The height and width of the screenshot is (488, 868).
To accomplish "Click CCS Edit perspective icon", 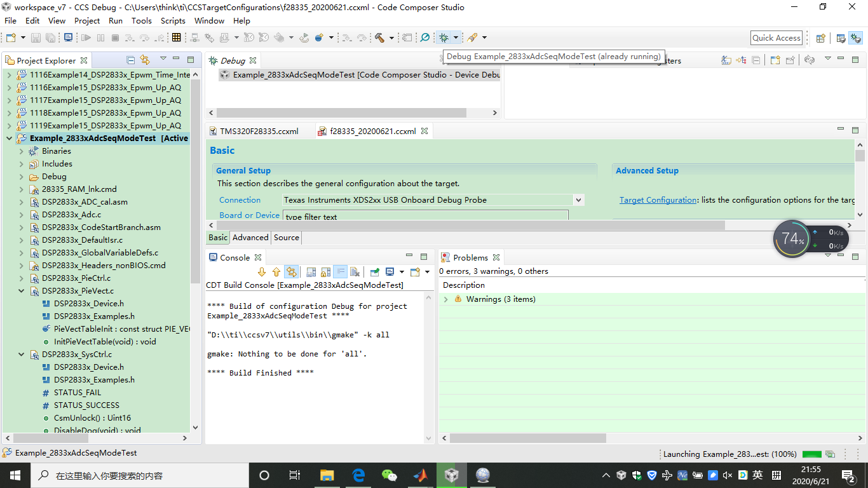I will click(x=841, y=38).
